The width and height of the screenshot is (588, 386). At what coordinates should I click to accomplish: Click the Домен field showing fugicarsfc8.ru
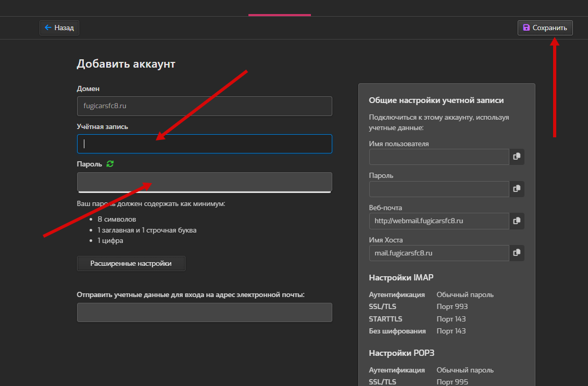click(x=204, y=106)
